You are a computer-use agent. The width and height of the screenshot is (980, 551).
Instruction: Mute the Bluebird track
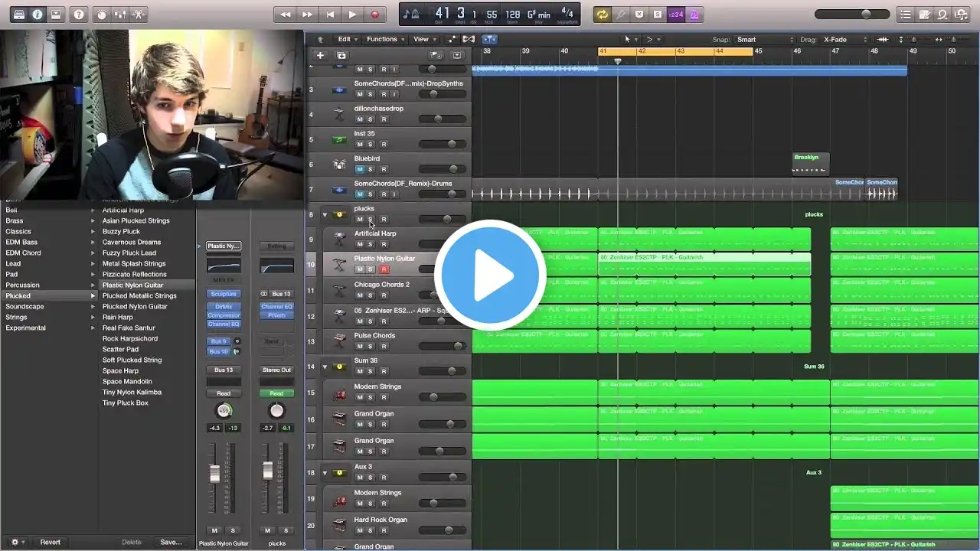click(360, 169)
